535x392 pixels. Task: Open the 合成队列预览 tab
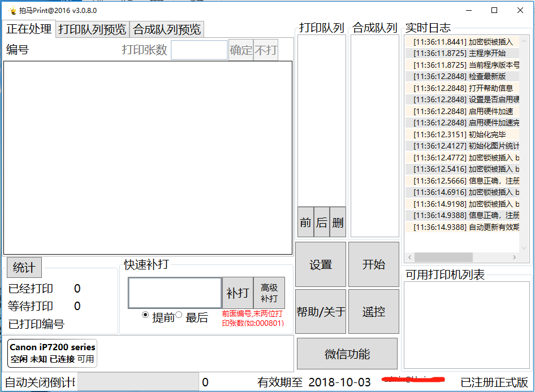(x=166, y=29)
